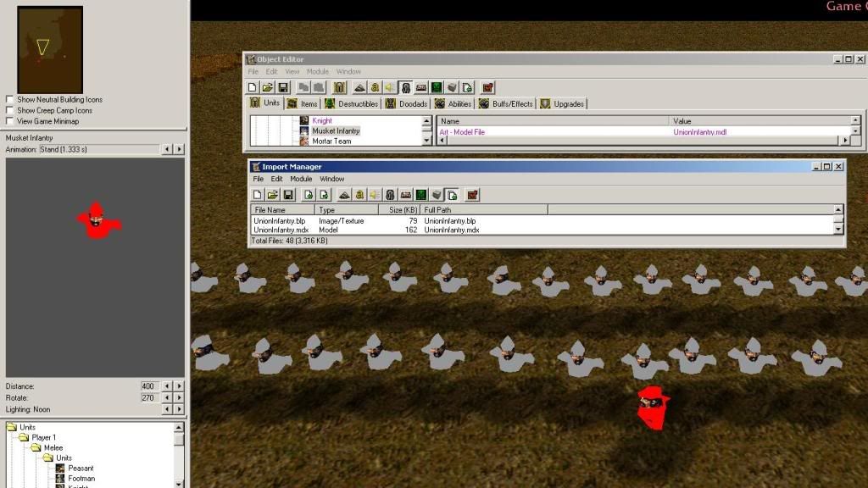Select UnionInfantry.blp row in Import Manager
868x488 pixels.
pos(542,221)
